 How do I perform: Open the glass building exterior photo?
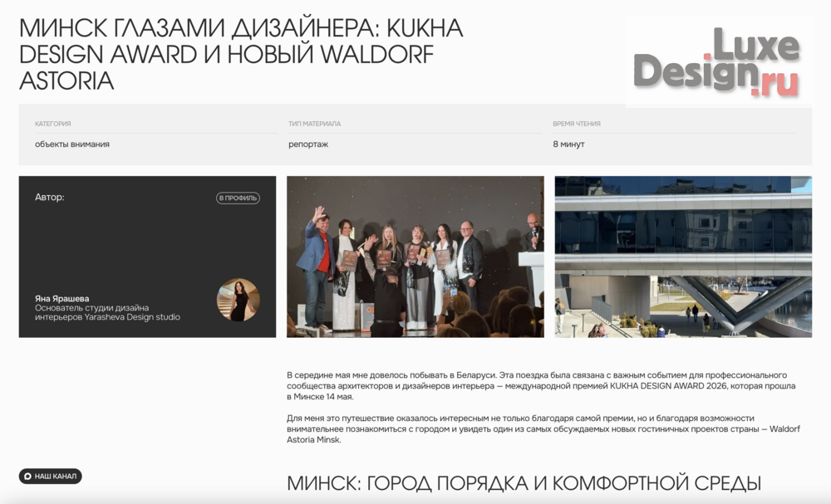click(683, 257)
